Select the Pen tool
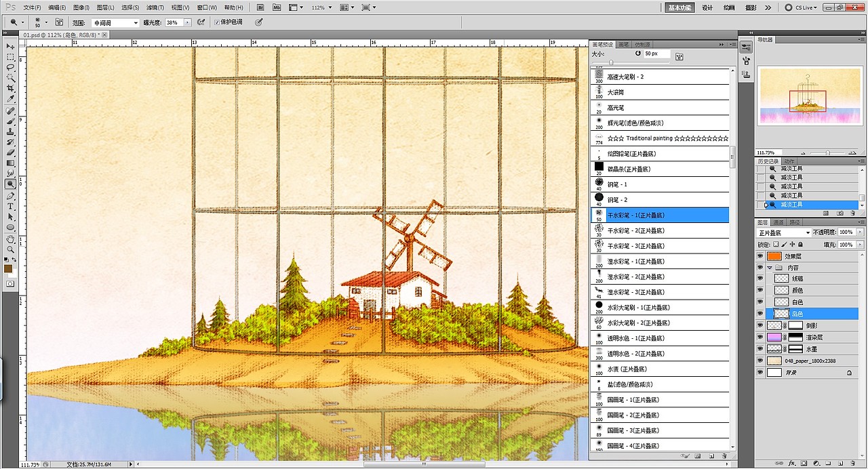 [11, 195]
